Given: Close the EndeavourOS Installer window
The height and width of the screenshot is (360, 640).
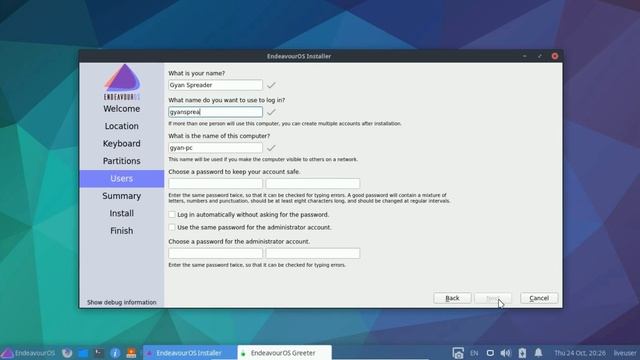Looking at the screenshot, I should (555, 56).
